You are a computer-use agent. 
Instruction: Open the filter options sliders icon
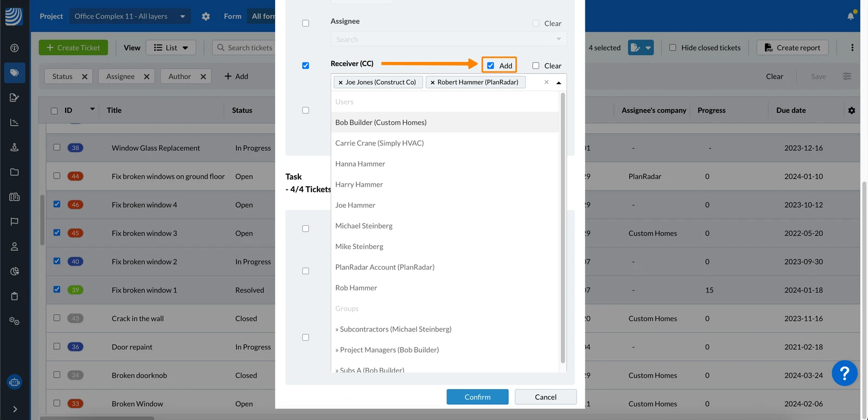(847, 77)
